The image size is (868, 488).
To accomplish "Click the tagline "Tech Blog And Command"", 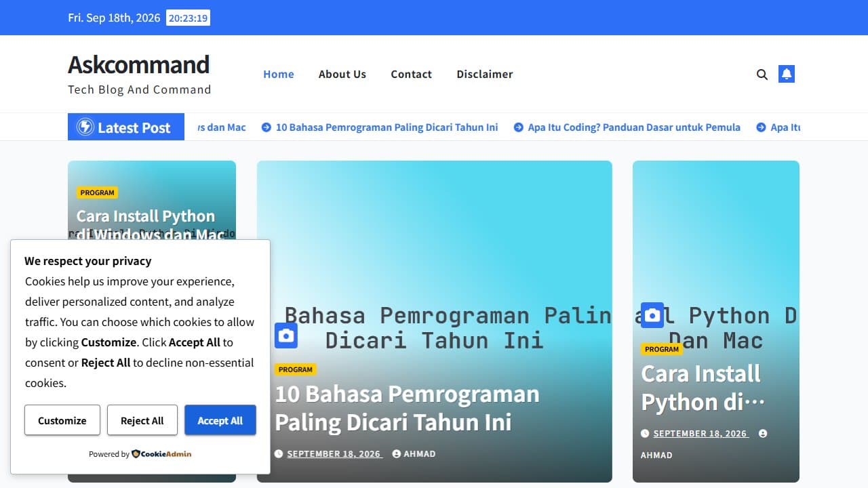I will [x=140, y=89].
